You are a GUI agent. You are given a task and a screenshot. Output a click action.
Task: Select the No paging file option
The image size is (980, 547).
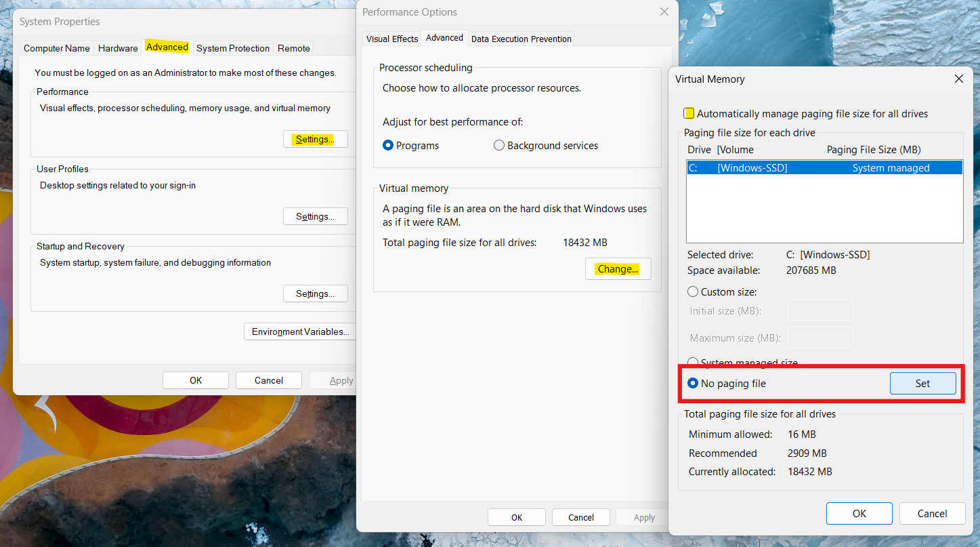pos(692,382)
